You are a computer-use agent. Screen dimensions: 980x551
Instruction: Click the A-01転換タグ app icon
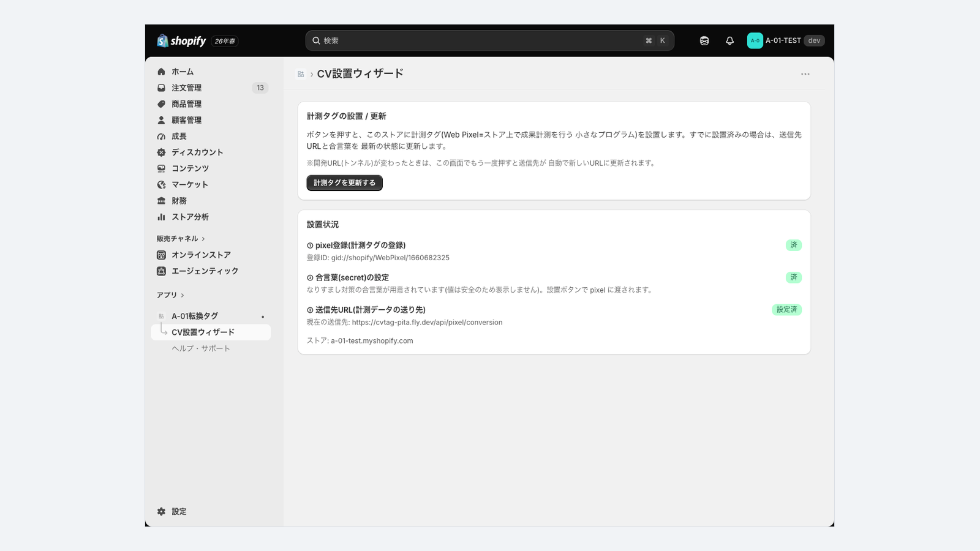tap(161, 316)
